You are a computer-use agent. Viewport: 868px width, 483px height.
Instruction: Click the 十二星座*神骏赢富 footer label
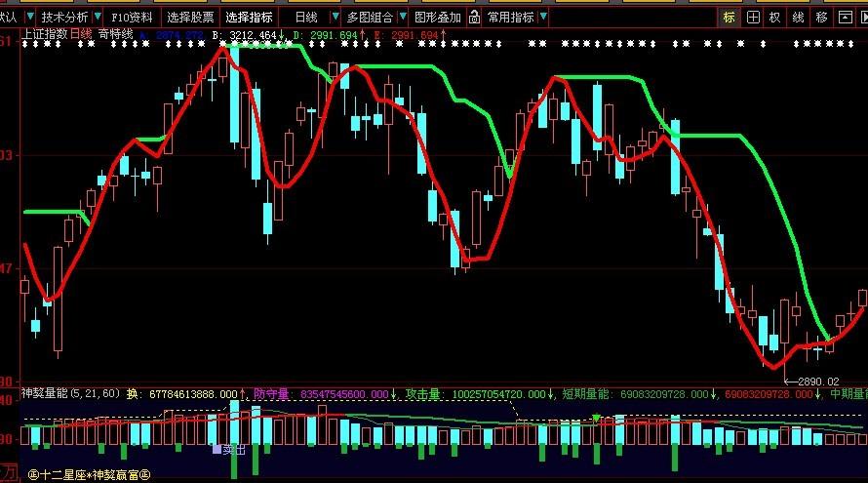89,475
